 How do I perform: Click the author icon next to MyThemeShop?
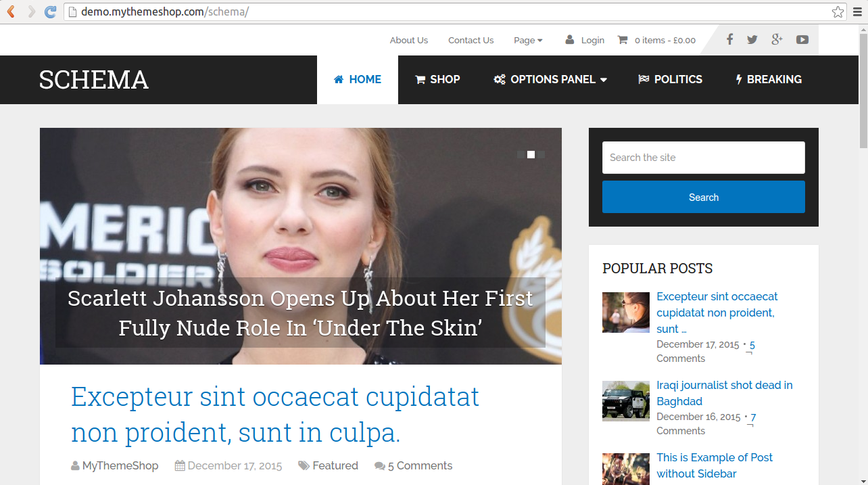click(75, 466)
